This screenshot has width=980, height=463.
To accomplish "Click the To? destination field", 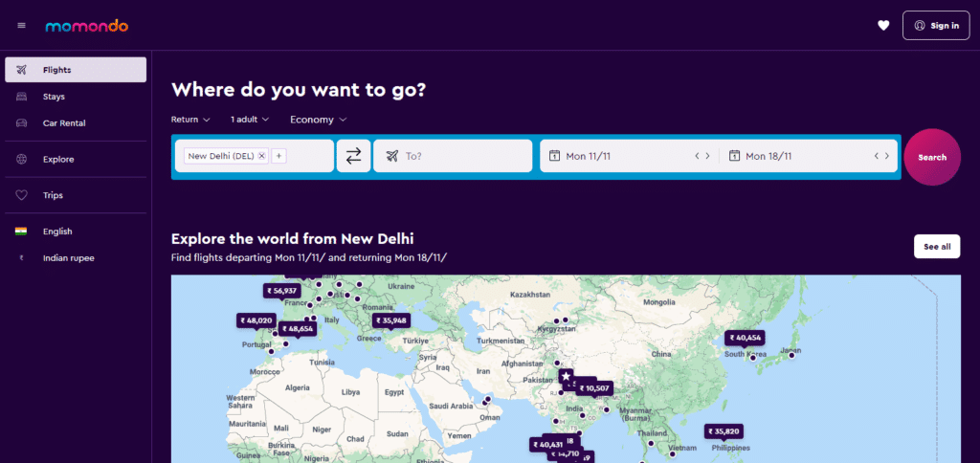I will pyautogui.click(x=453, y=156).
